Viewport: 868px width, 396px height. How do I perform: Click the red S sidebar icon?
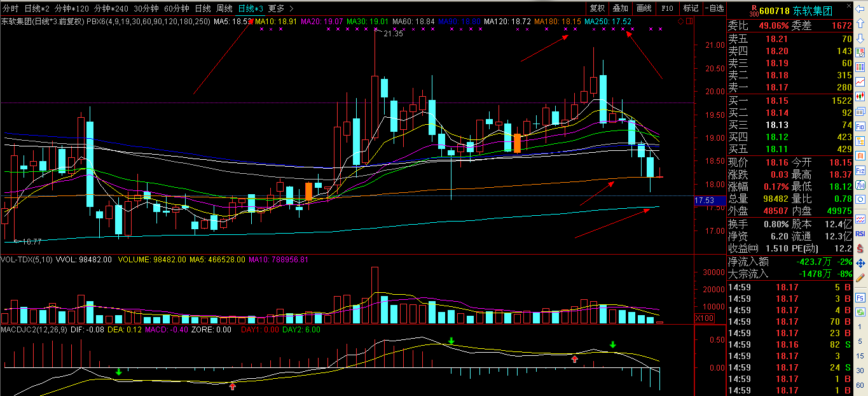[x=860, y=248]
